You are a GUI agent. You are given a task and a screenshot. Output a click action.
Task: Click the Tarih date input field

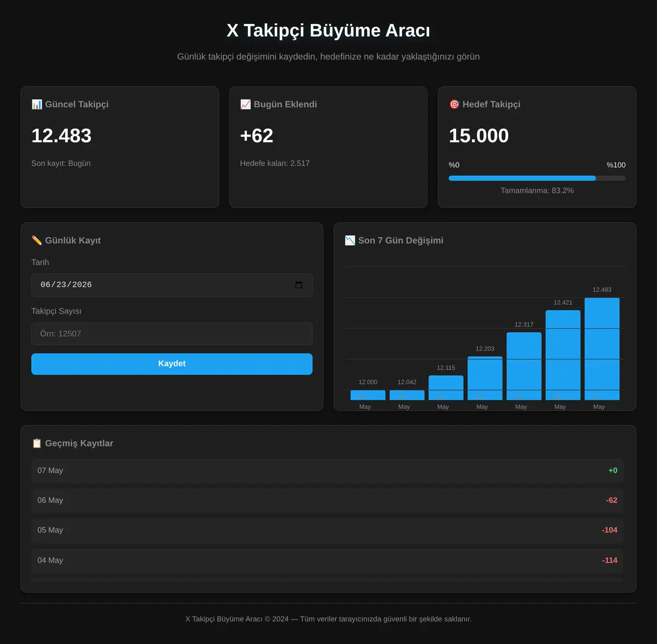[172, 285]
